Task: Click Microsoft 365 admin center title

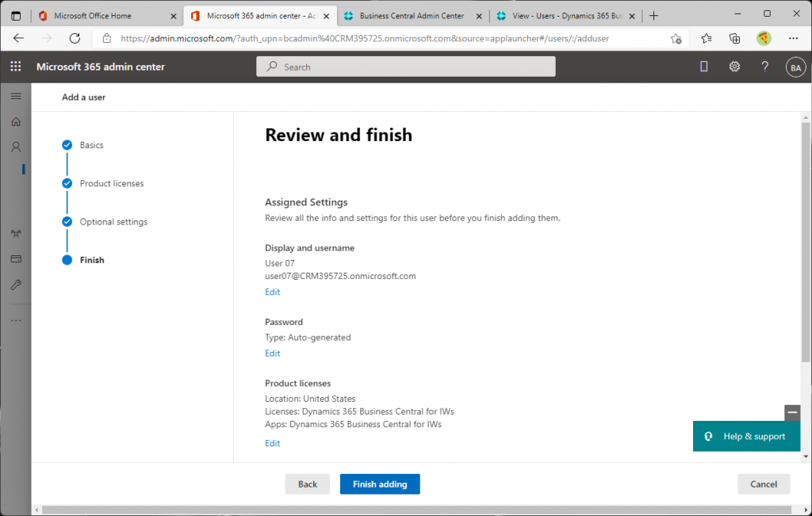Action: pyautogui.click(x=101, y=67)
